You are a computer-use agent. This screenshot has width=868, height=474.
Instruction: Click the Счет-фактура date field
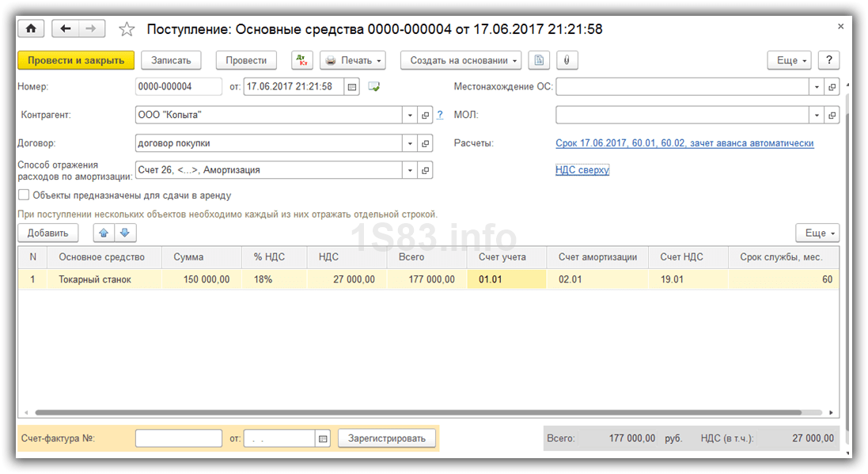pos(279,438)
